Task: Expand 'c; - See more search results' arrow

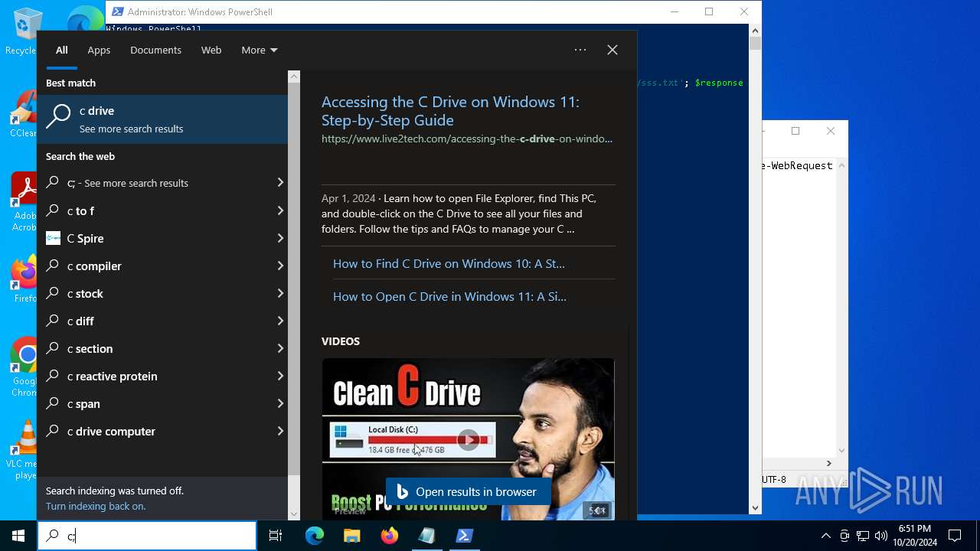Action: pyautogui.click(x=280, y=183)
